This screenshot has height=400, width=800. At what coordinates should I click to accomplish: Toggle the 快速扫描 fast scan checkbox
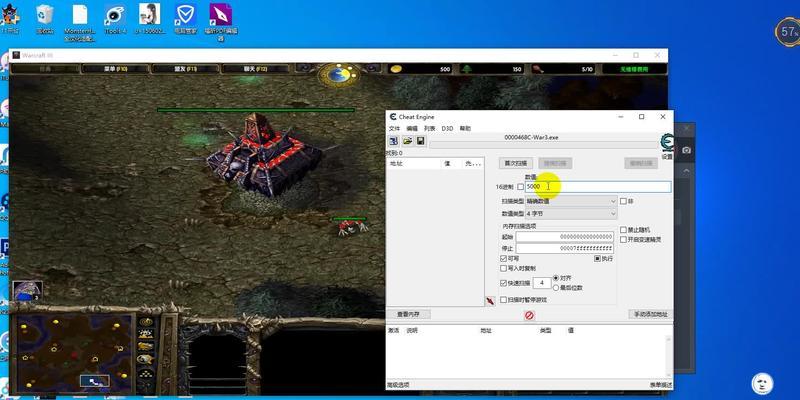click(504, 283)
